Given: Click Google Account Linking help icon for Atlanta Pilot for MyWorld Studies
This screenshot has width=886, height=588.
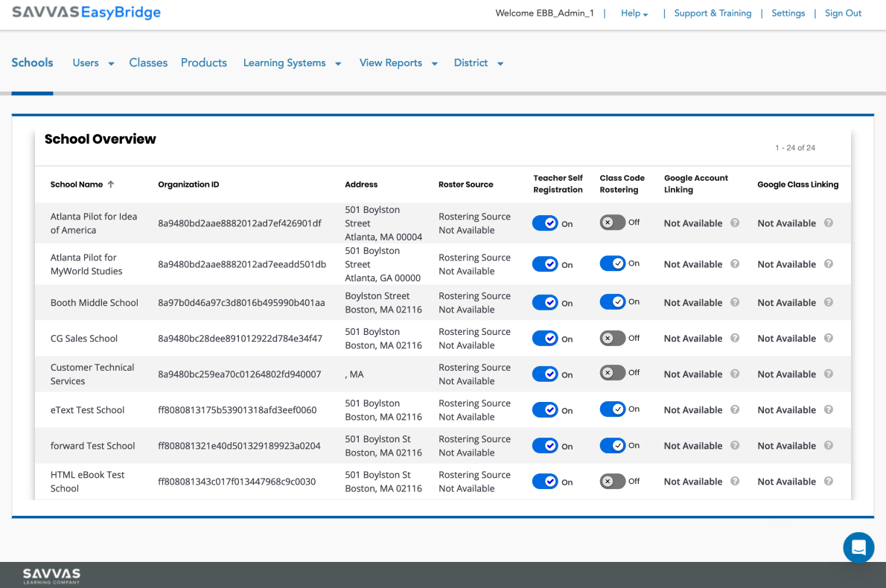Looking at the screenshot, I should coord(735,263).
